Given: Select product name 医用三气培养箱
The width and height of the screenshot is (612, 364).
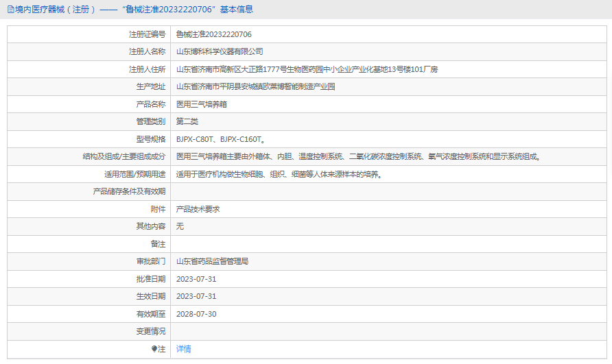Looking at the screenshot, I should coord(202,104).
